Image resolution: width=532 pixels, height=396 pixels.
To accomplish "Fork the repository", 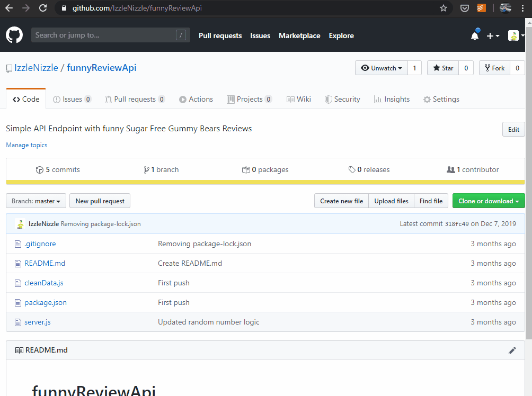I will tap(495, 68).
